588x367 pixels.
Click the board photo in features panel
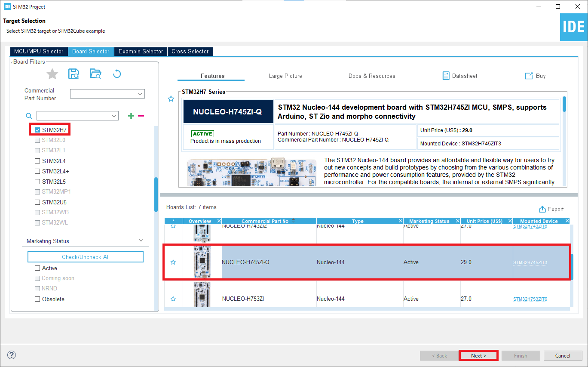click(x=252, y=173)
